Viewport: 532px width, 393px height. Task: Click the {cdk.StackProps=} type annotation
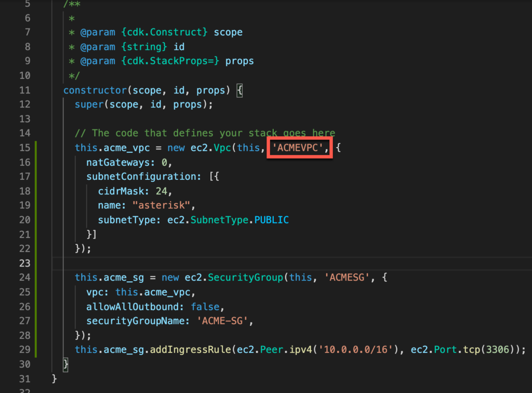coord(170,61)
